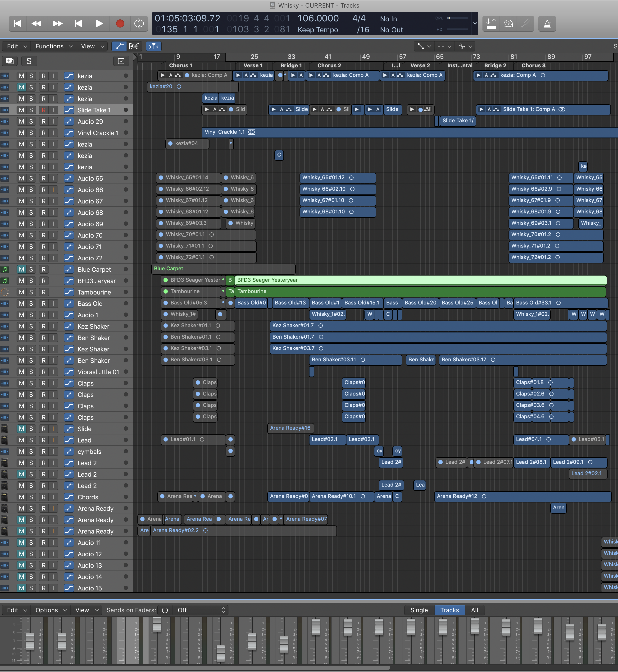Click Go to Beginning transport button

pos(18,23)
